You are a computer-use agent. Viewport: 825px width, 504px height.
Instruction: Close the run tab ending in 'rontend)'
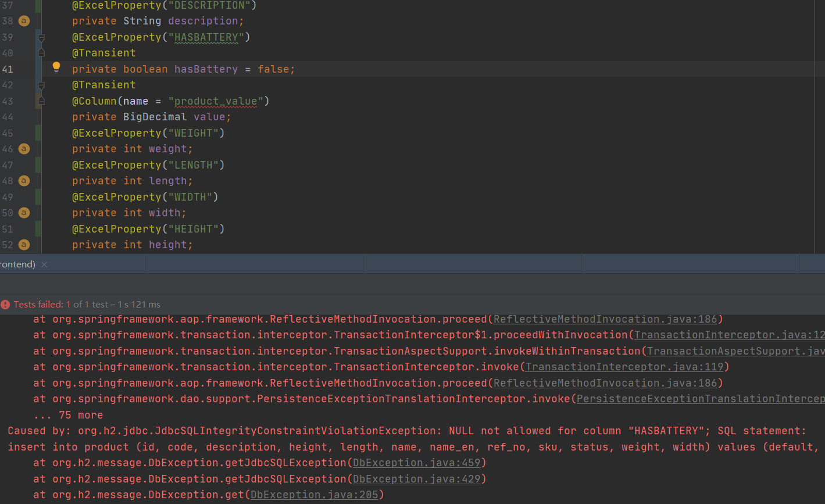click(44, 264)
